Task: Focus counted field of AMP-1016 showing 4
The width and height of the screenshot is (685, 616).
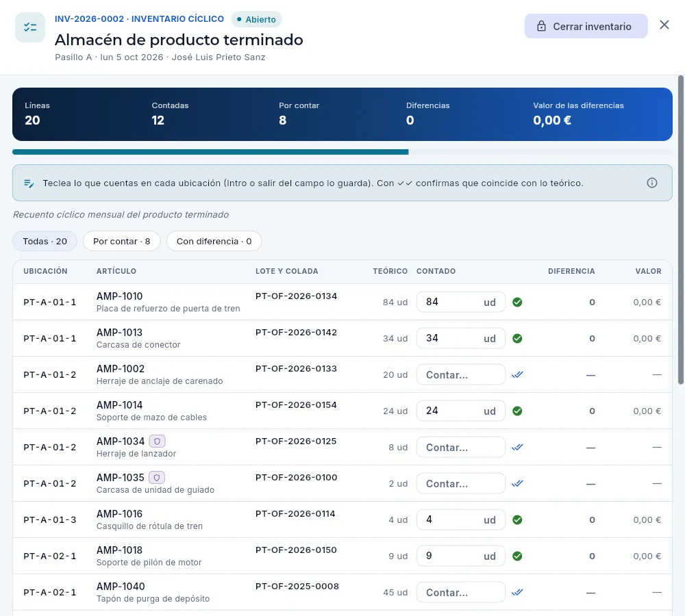Action: [461, 519]
